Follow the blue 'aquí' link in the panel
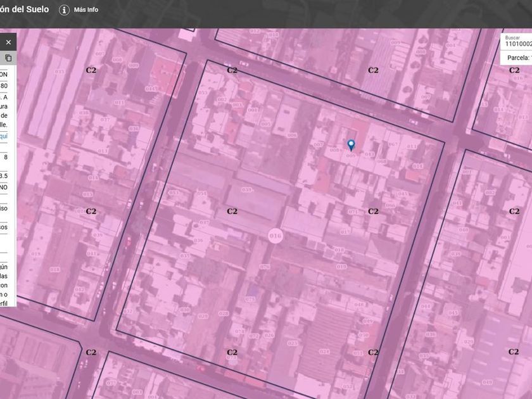The image size is (532, 399). click(3, 136)
